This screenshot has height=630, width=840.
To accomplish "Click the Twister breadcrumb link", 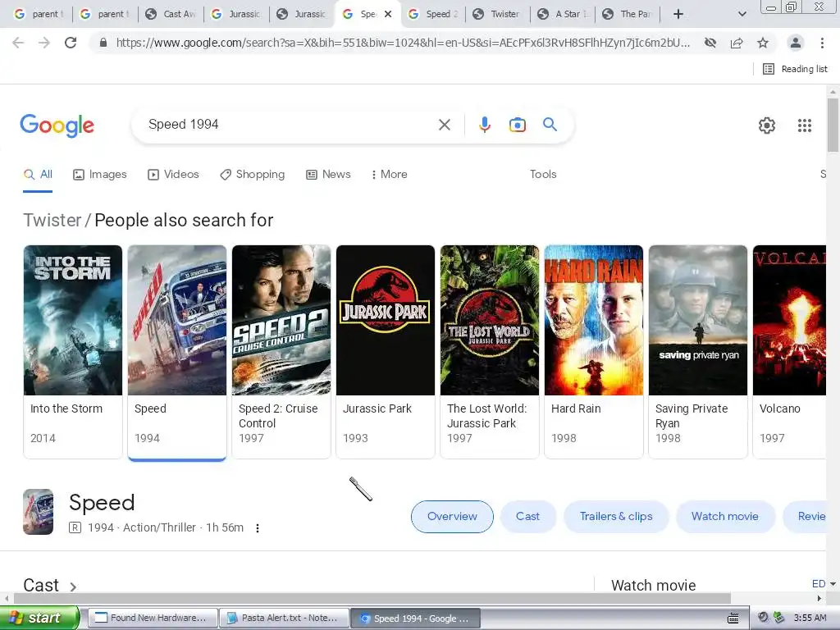I will click(52, 220).
